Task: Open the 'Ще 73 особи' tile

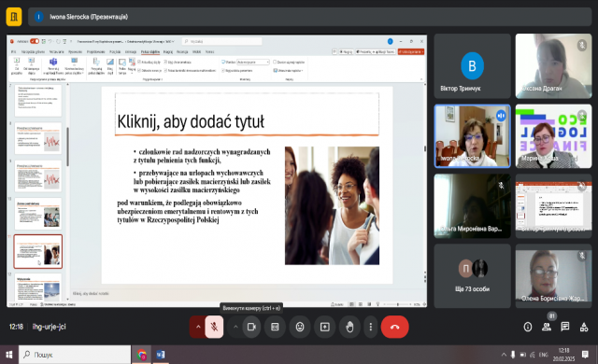Action: [472, 276]
